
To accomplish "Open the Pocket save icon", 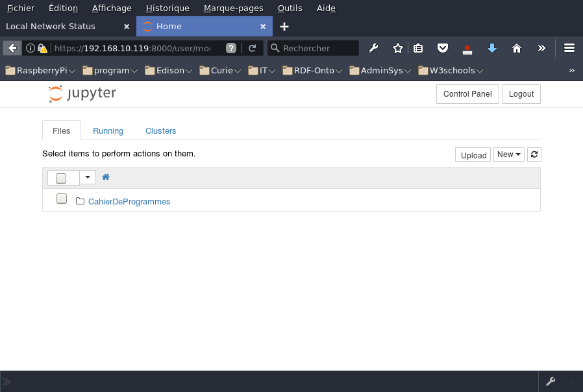I will click(442, 48).
